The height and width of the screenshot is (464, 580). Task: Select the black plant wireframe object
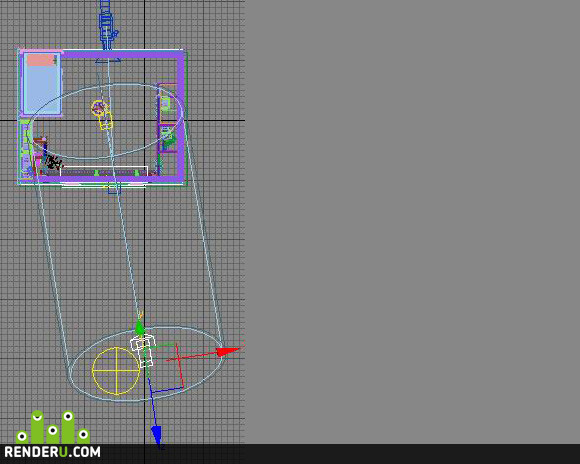click(x=53, y=161)
